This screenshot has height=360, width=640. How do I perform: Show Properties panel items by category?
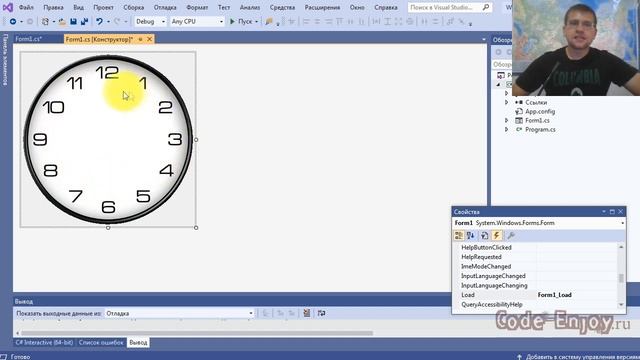point(459,235)
